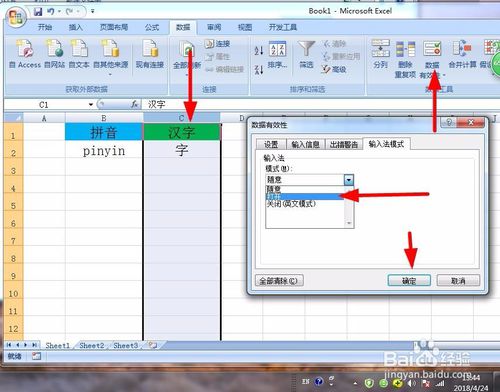Open the Name Box dropdown arrow
This screenshot has width=500, height=392.
coord(91,105)
